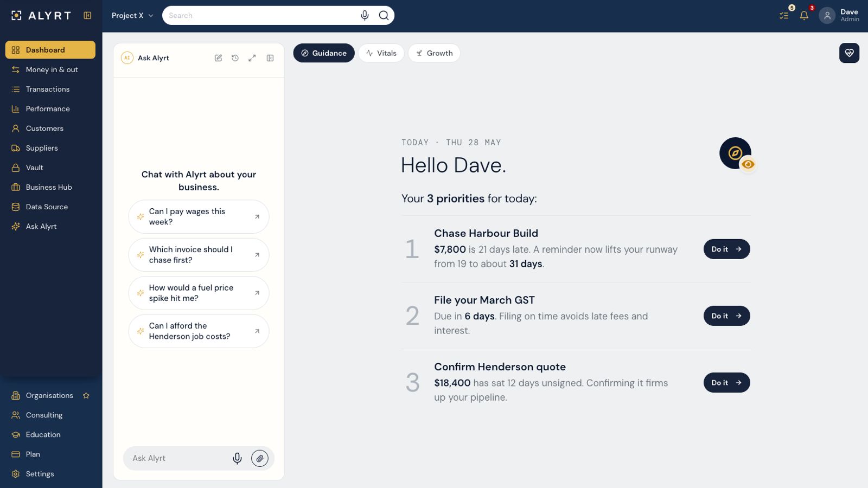Image resolution: width=868 pixels, height=488 pixels.
Task: Click the ALYRT logo icon
Action: tap(17, 16)
